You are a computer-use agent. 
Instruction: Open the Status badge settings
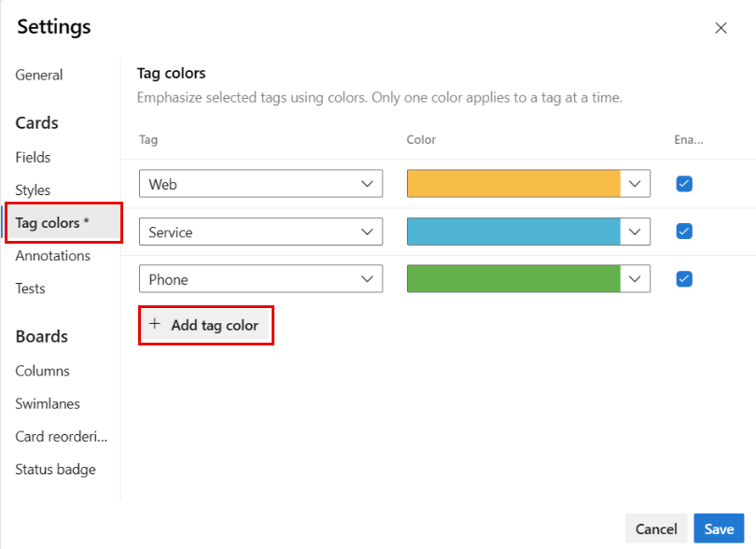55,470
